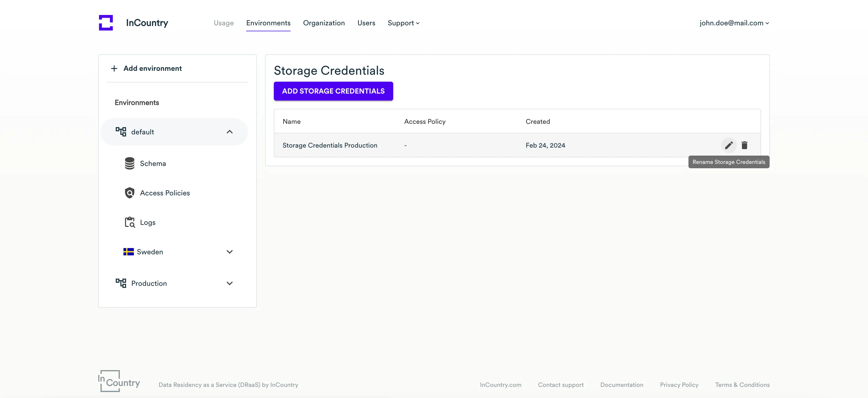Image resolution: width=868 pixels, height=398 pixels.
Task: Click the Schema database icon
Action: (x=129, y=163)
